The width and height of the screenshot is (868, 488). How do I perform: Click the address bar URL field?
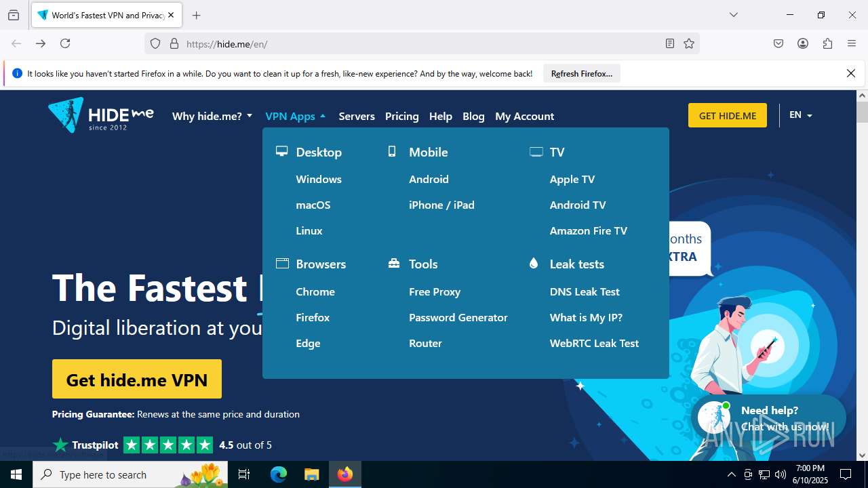420,43
